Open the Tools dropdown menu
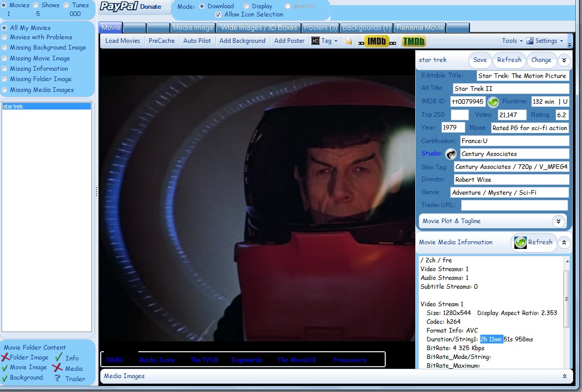The height and width of the screenshot is (392, 582). tap(512, 41)
